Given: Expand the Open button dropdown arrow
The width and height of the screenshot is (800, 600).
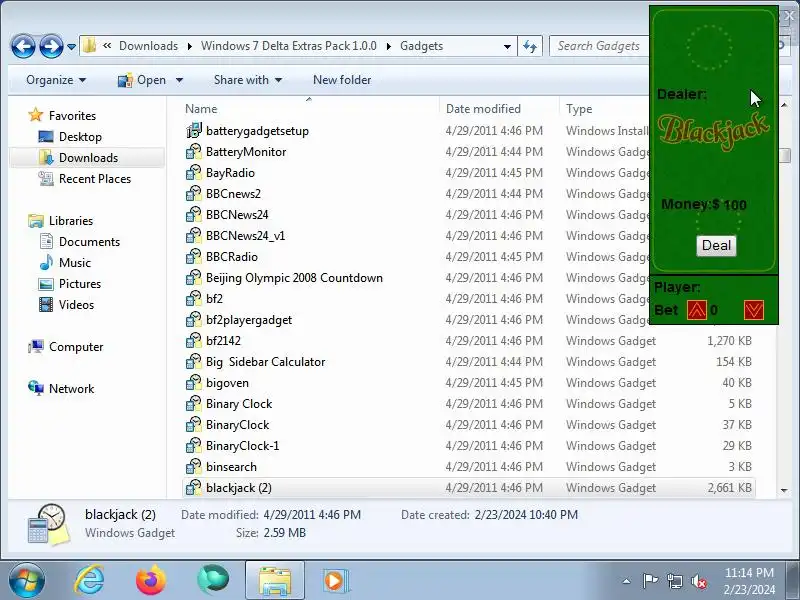Looking at the screenshot, I should tap(179, 80).
